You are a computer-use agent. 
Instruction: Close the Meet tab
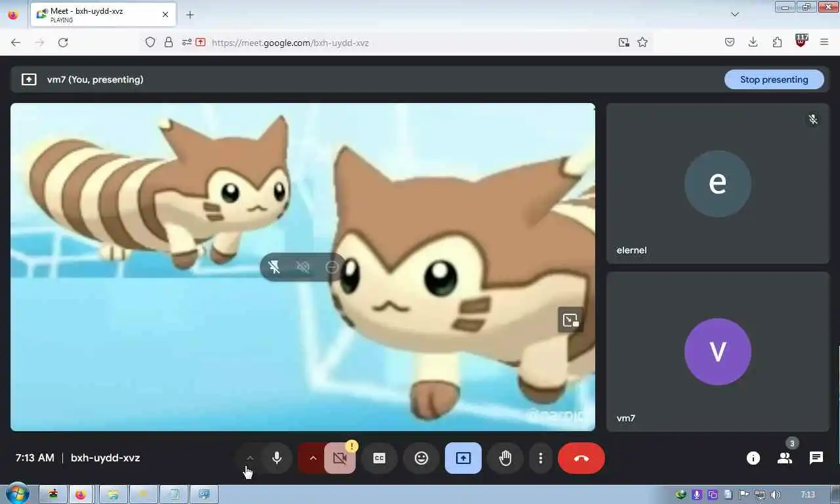[165, 14]
